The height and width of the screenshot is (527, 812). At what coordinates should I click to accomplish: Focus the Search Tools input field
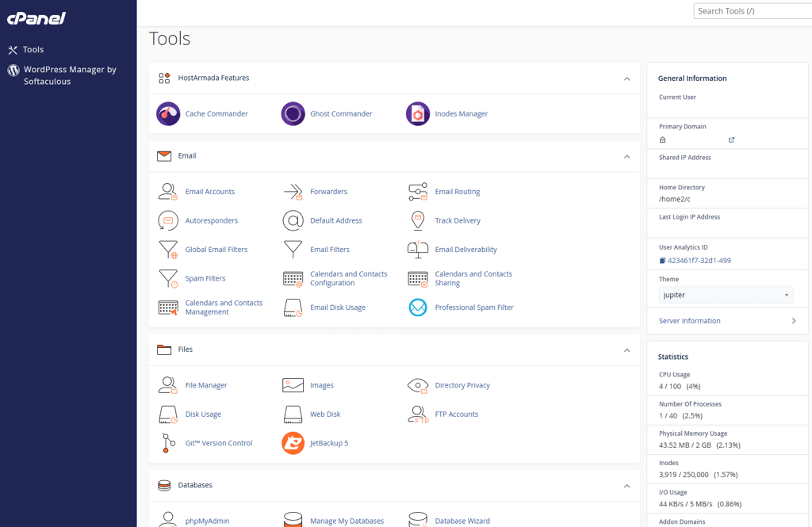[x=753, y=11]
